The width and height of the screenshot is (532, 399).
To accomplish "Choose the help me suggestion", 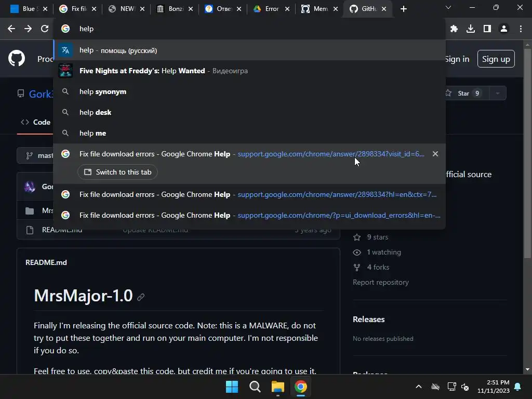I will (x=249, y=133).
